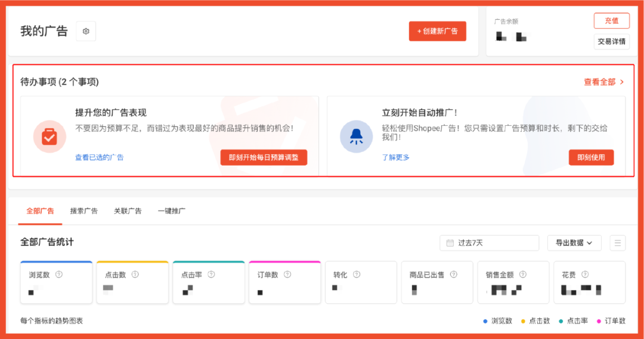The height and width of the screenshot is (339, 644).
Task: Click the blue 浏览数 legend dot
Action: (x=485, y=321)
